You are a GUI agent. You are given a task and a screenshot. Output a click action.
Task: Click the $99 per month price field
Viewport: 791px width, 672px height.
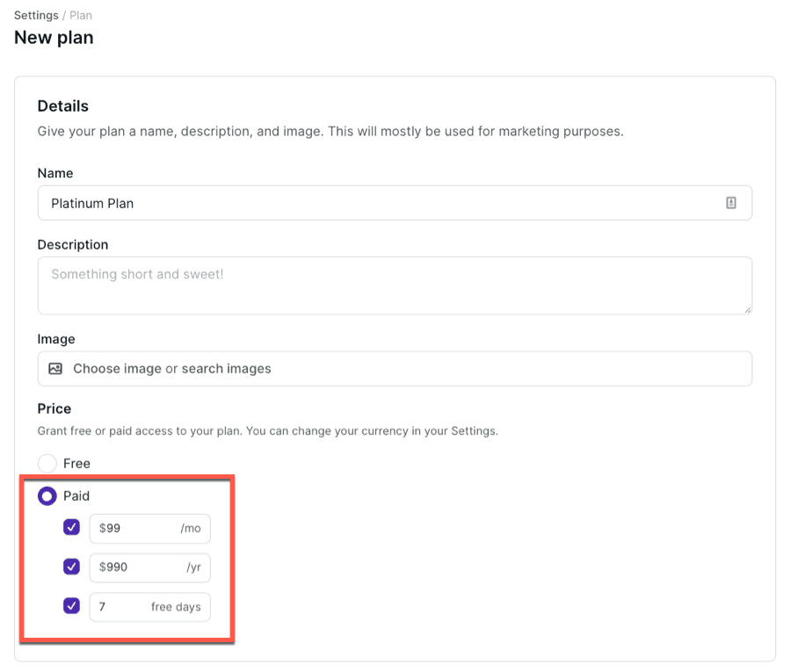[136, 529]
